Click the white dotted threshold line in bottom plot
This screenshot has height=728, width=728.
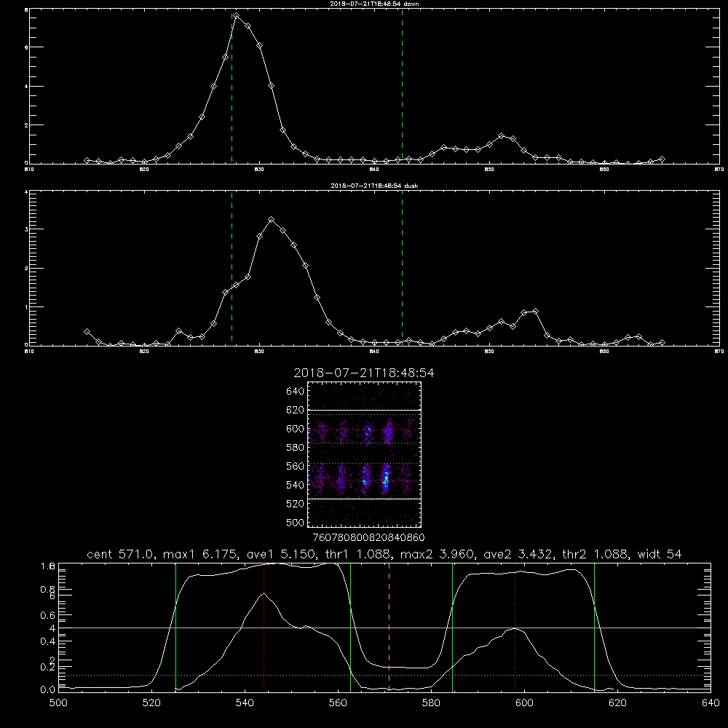click(x=384, y=675)
